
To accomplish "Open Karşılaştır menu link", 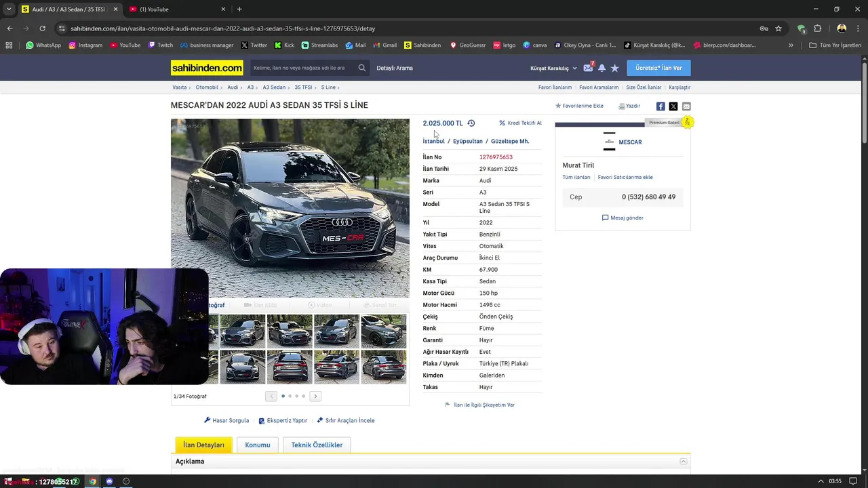I will [x=679, y=87].
